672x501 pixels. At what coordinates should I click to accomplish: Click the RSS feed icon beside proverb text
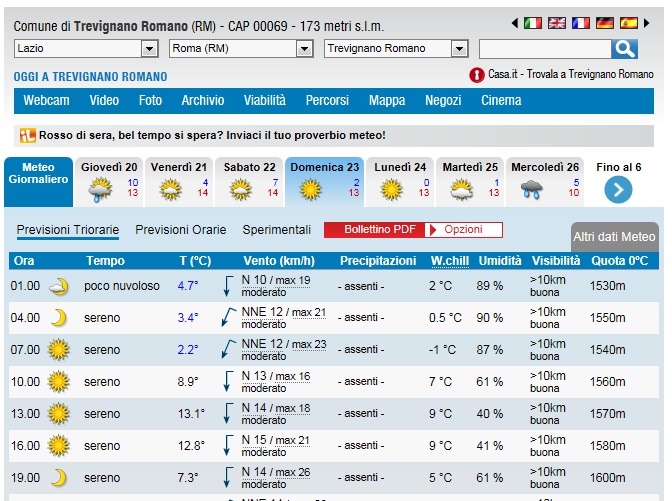click(x=27, y=135)
